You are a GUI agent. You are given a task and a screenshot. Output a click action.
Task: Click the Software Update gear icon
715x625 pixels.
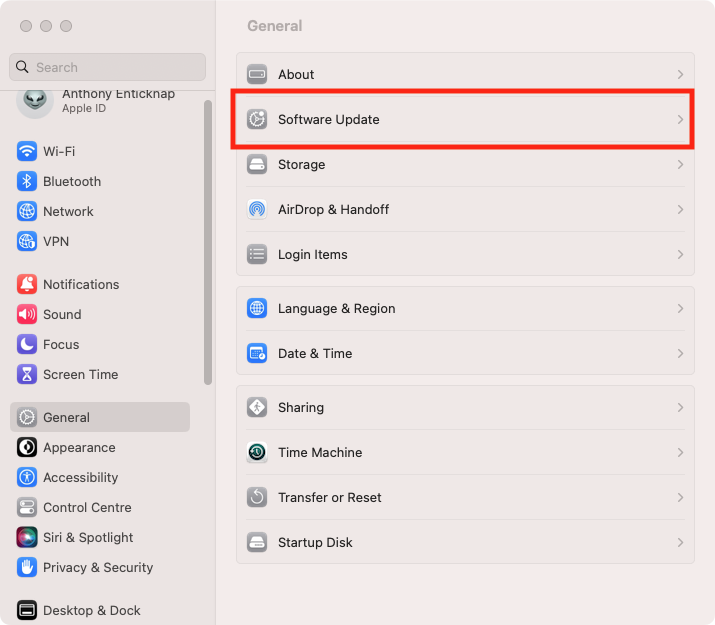coord(257,119)
